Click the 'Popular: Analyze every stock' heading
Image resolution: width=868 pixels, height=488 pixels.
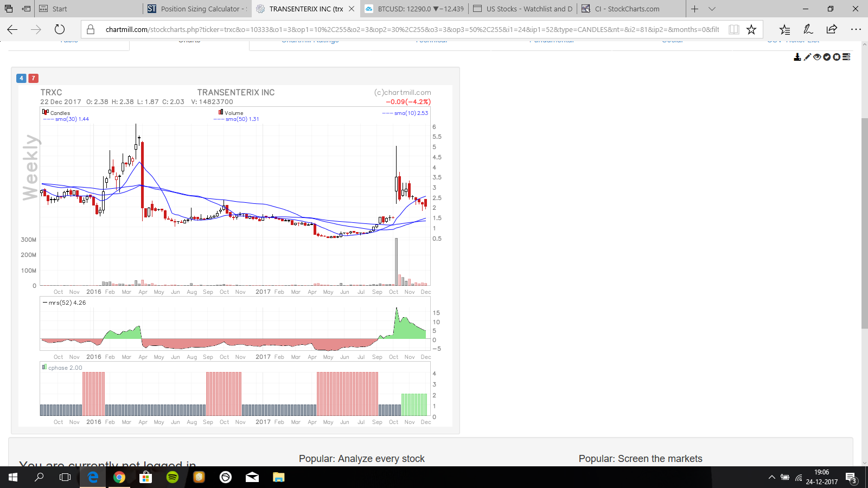[x=362, y=459]
